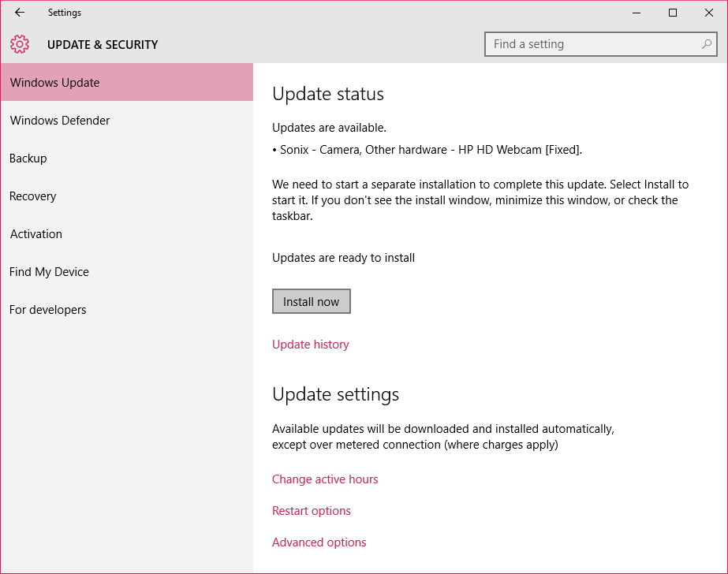Open the Update history link

coord(310,345)
